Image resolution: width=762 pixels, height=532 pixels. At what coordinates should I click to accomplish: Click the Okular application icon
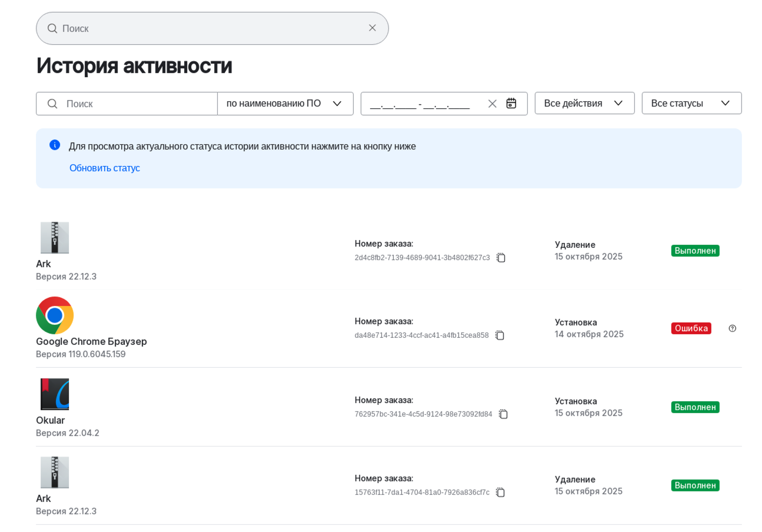(x=55, y=394)
